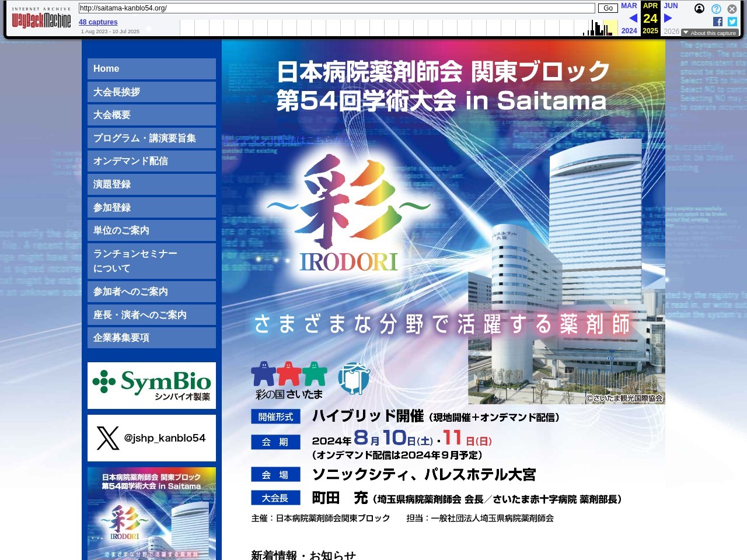Share this capture on Twitter
747x560 pixels.
coord(732,22)
